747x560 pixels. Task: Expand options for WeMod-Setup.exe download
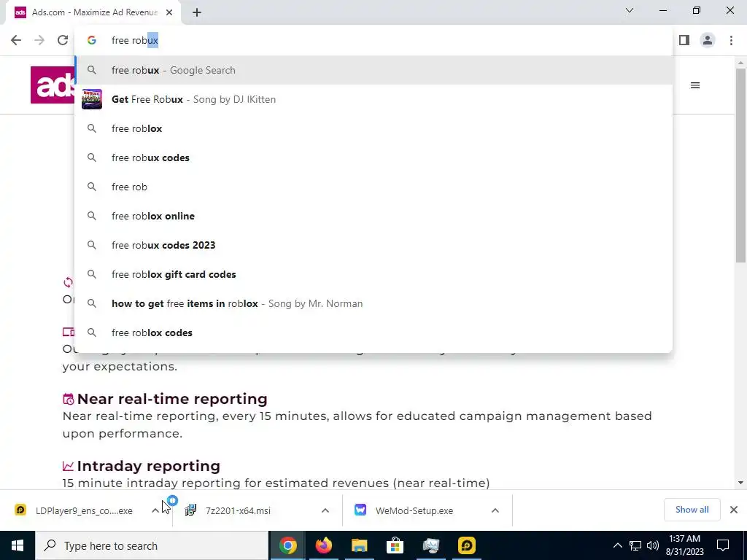click(495, 510)
